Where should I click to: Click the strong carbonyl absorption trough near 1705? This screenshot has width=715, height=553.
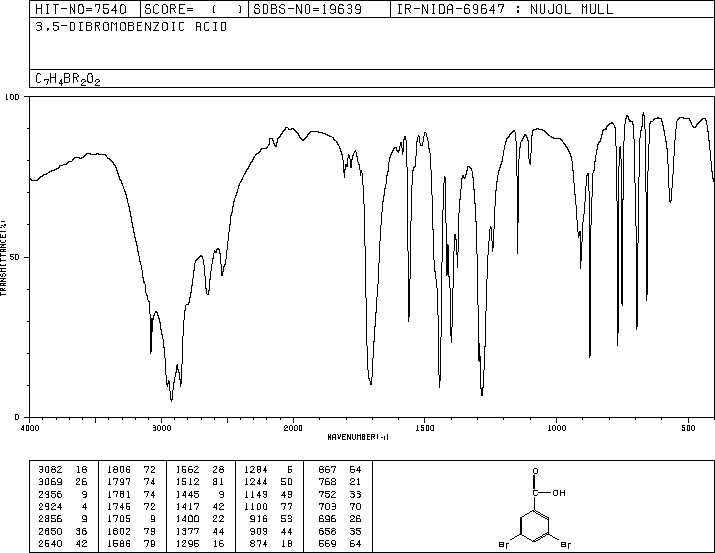tap(371, 382)
